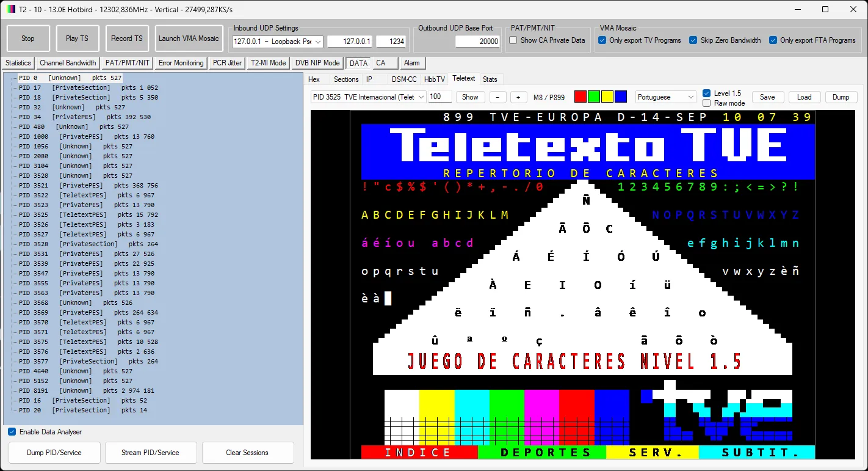This screenshot has width=868, height=471.
Task: Switch to the Error Monitoring tab
Action: coord(181,63)
